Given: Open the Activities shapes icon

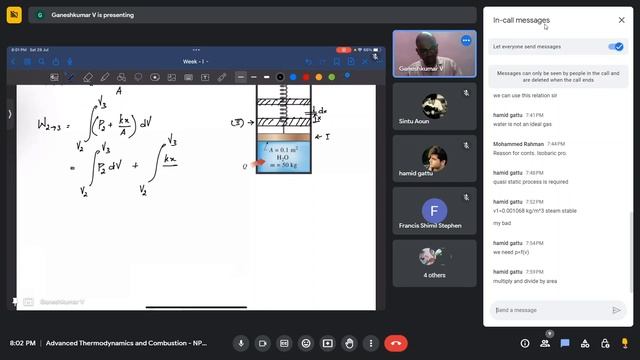Looking at the screenshot, I should [x=585, y=343].
